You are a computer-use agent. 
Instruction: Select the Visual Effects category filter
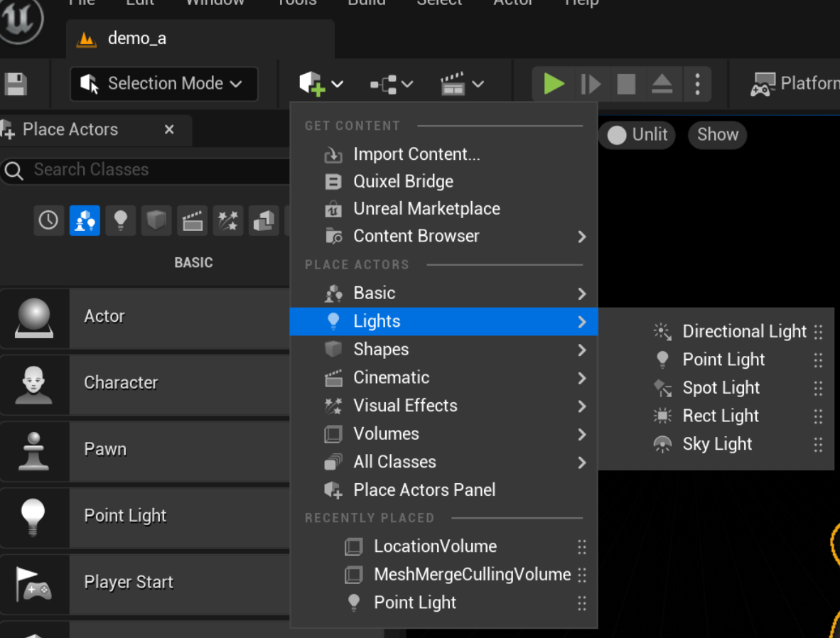(228, 220)
